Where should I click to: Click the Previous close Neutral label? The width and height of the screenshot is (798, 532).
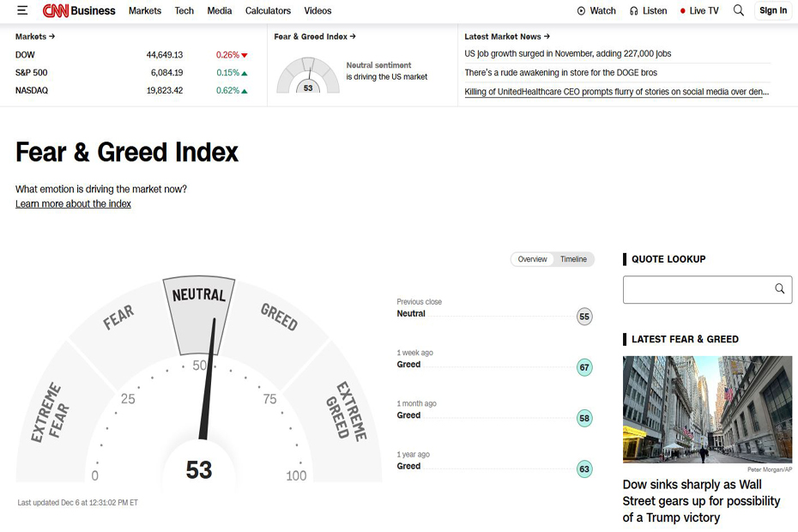tap(411, 313)
